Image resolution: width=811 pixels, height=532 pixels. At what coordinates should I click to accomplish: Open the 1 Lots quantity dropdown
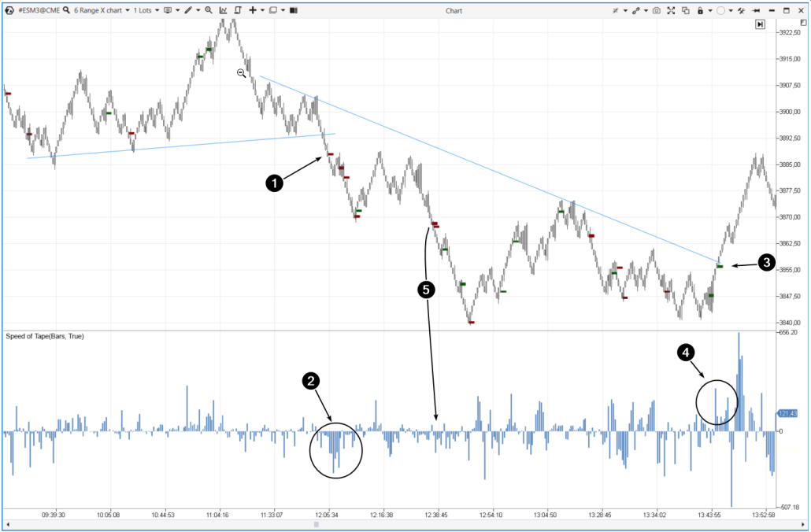[x=144, y=10]
